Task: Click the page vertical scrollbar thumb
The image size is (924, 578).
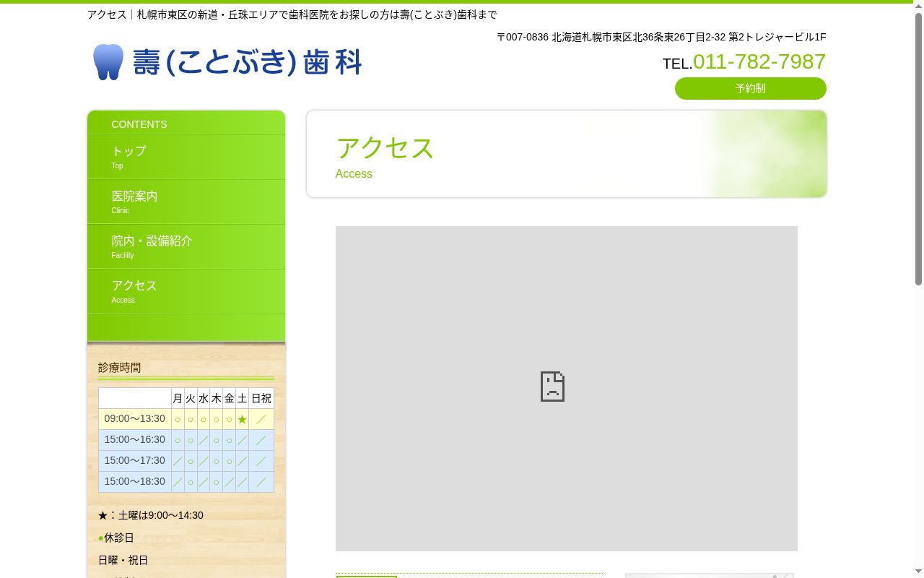Action: coord(919,148)
